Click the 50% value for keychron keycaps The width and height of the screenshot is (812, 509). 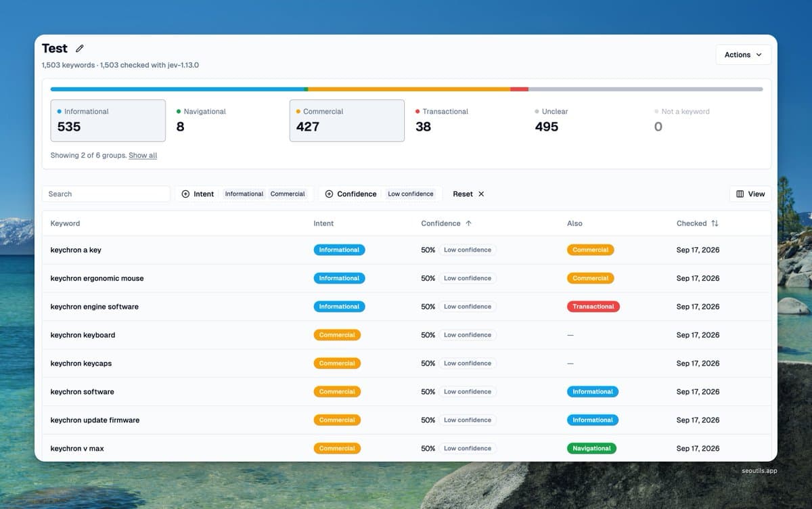(428, 363)
